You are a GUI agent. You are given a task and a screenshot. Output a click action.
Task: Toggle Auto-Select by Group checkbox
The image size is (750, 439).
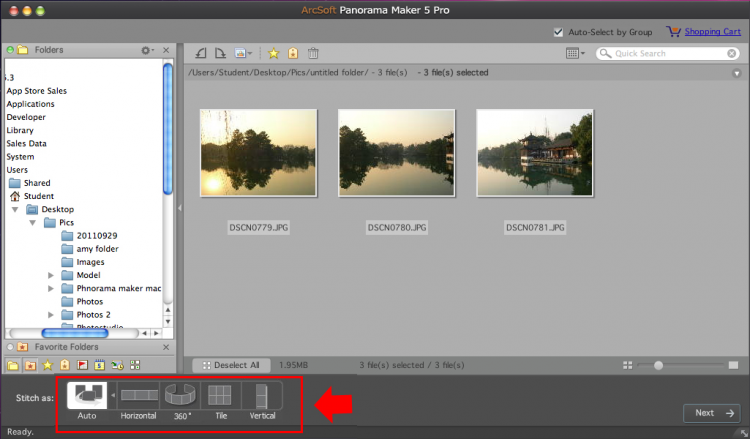point(558,32)
